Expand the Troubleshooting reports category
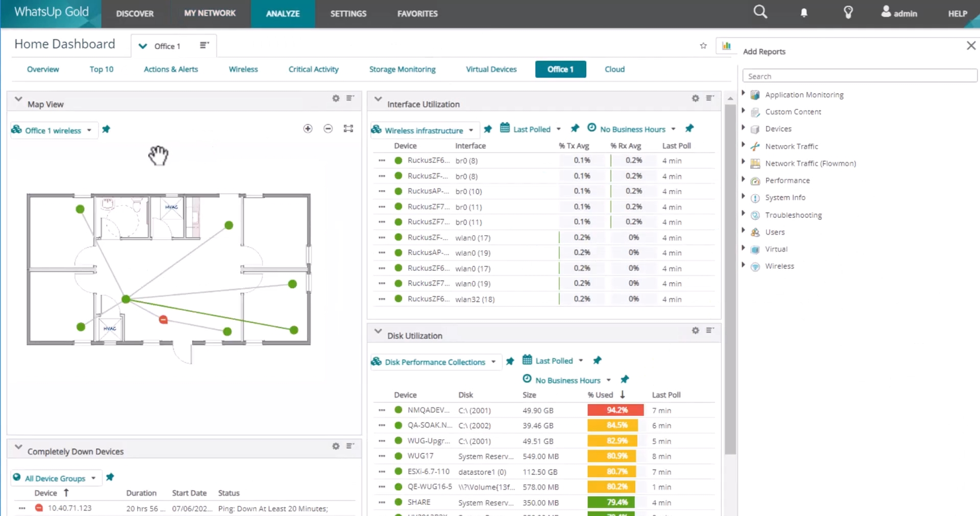Viewport: 980px width, 516px height. (744, 214)
